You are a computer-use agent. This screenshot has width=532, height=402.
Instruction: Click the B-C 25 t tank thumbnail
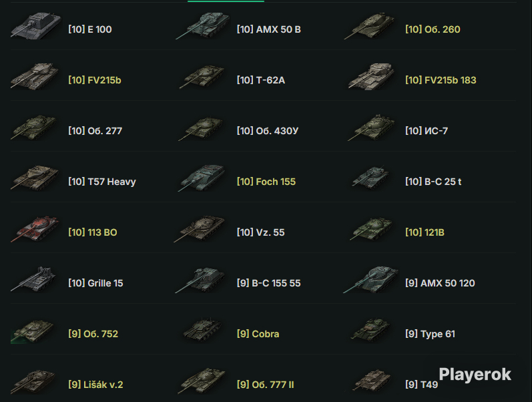pos(370,178)
